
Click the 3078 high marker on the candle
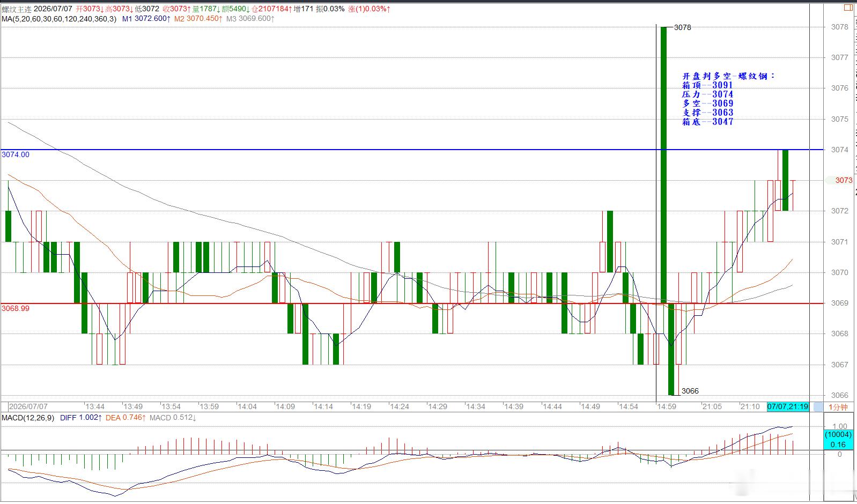(683, 27)
